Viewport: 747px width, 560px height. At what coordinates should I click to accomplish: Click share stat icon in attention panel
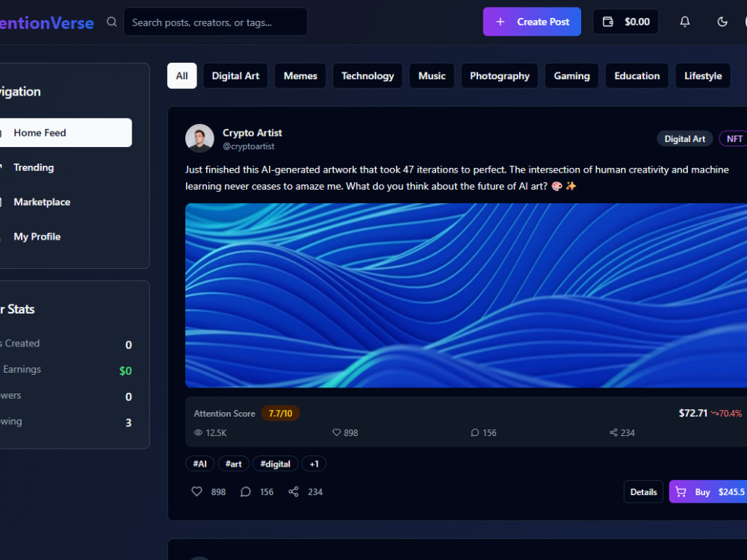point(613,432)
